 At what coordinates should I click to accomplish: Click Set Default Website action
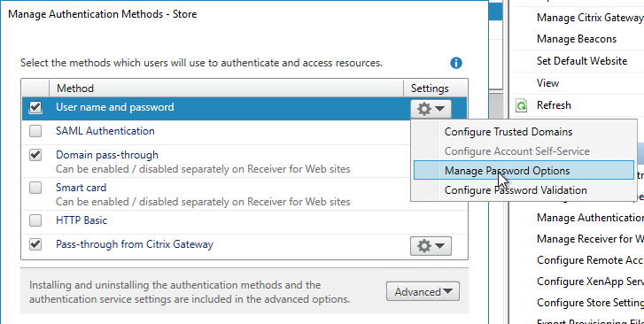[582, 61]
